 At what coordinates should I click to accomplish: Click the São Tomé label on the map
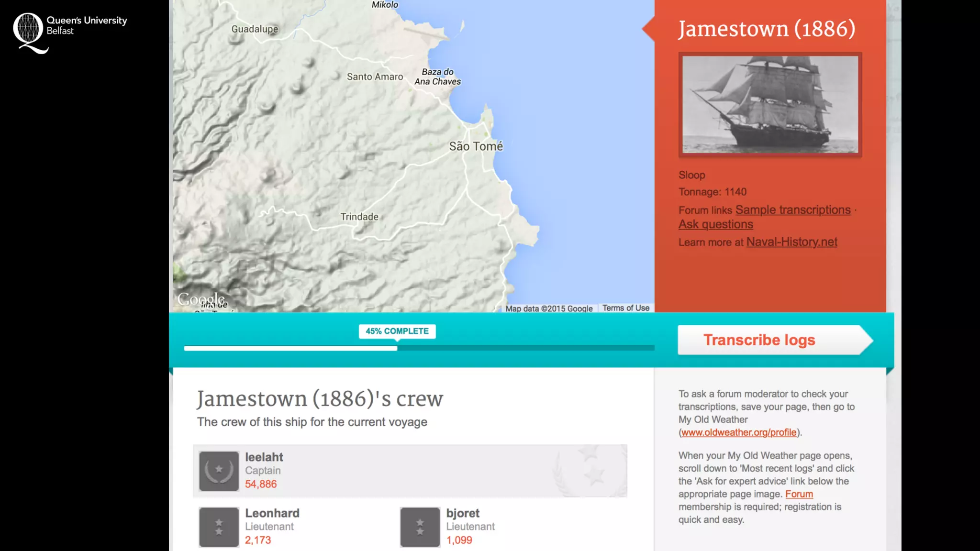(x=476, y=146)
